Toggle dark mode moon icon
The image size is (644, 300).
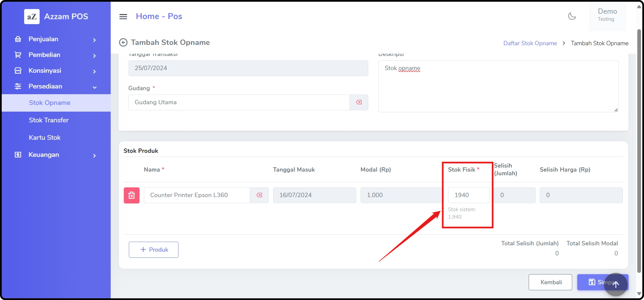click(572, 16)
